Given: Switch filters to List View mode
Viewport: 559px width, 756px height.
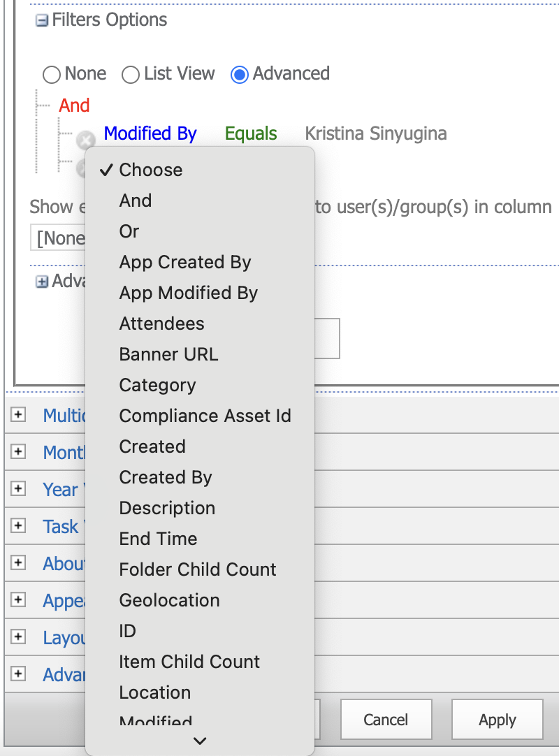Looking at the screenshot, I should 130,74.
